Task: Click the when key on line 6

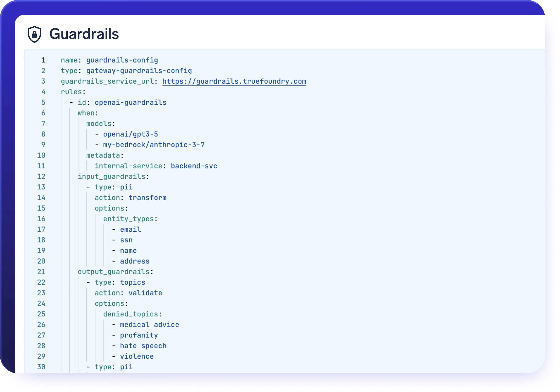Action: [86, 113]
